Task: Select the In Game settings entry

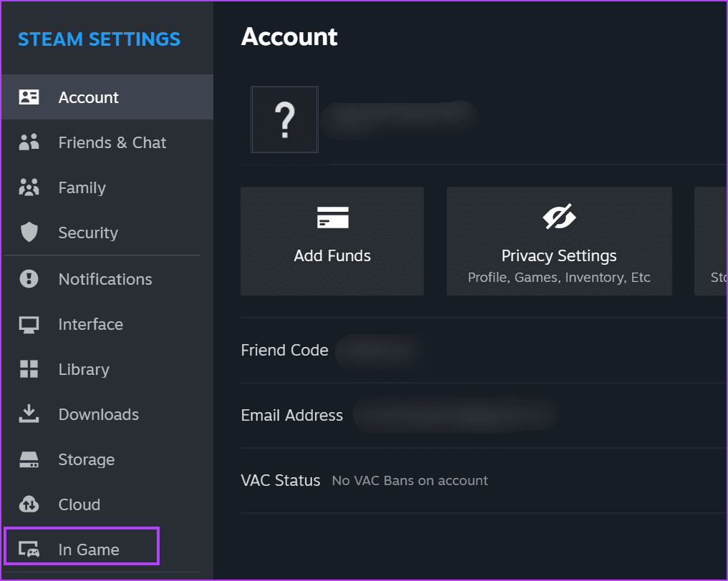Action: (x=82, y=546)
